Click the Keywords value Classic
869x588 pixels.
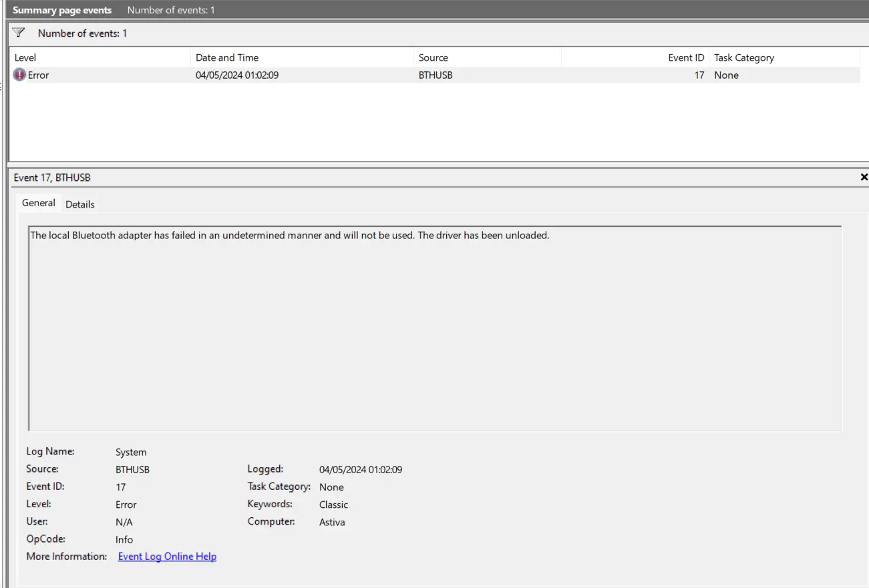(333, 505)
